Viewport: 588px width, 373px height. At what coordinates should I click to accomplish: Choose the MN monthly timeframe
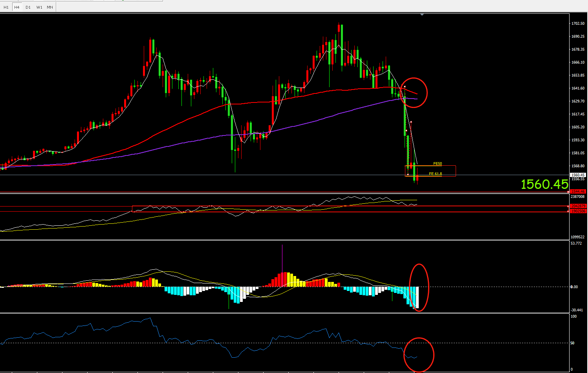click(50, 7)
